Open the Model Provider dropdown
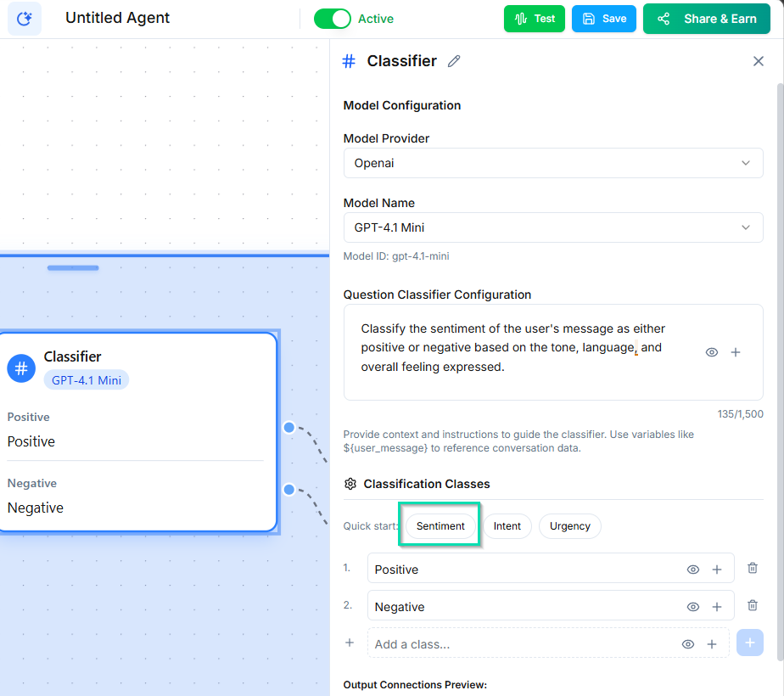This screenshot has width=784, height=696. click(x=553, y=163)
